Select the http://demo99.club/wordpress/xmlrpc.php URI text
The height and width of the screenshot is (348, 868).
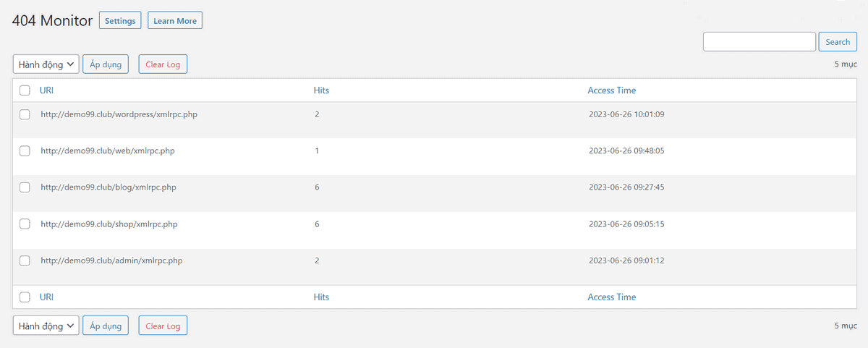click(119, 114)
